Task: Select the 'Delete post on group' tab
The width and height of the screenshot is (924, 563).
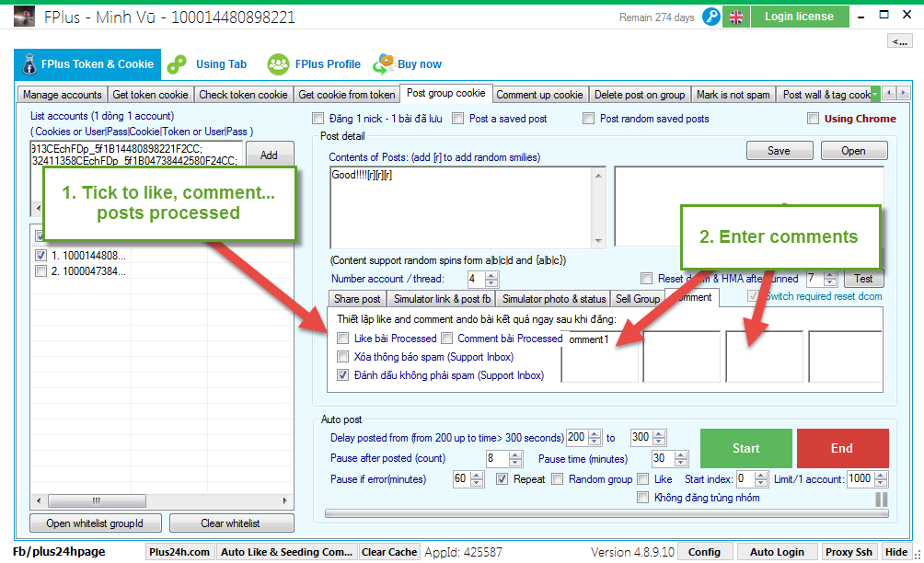Action: click(x=640, y=94)
